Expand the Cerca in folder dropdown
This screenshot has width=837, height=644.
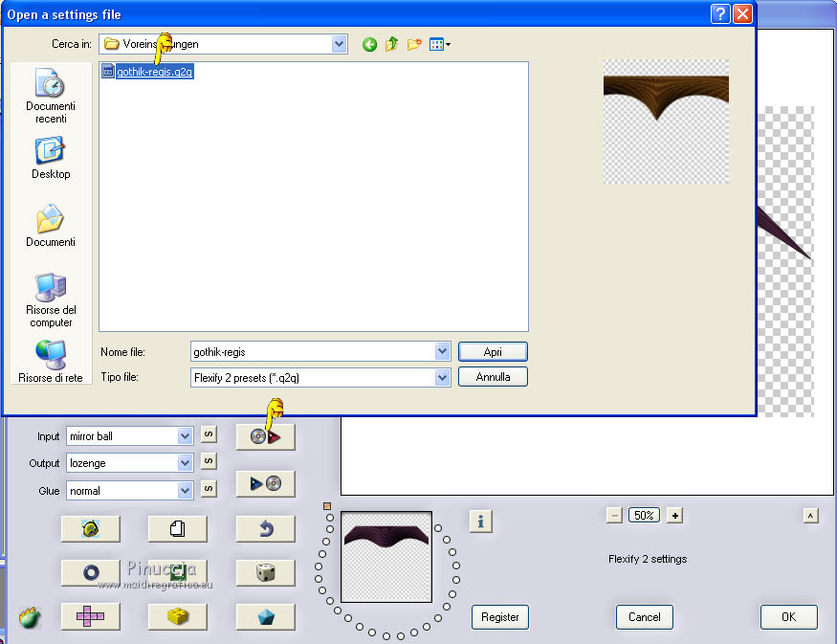click(339, 44)
